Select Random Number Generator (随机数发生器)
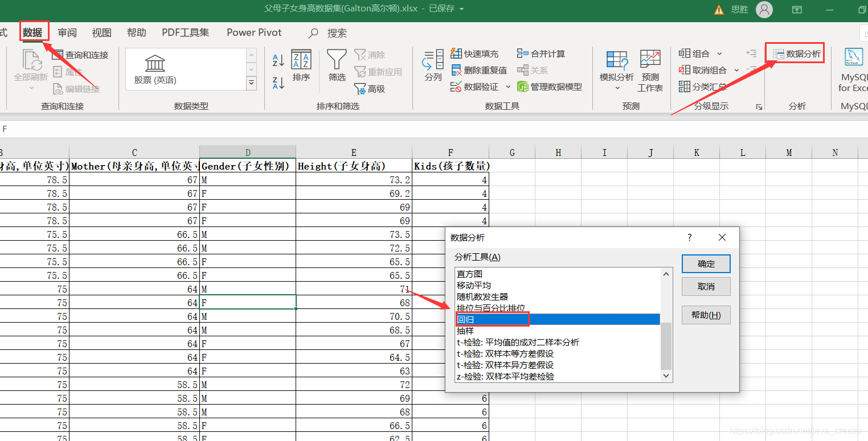The image size is (868, 441). (558, 296)
